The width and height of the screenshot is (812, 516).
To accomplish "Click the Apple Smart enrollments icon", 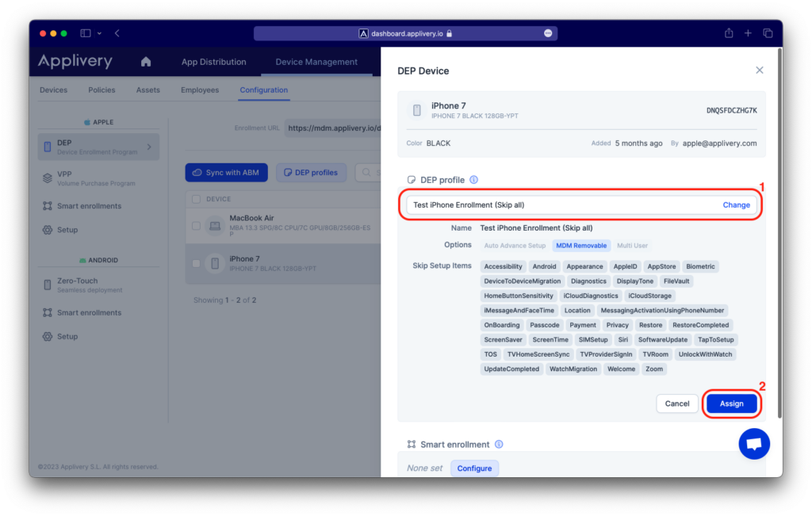I will point(47,206).
